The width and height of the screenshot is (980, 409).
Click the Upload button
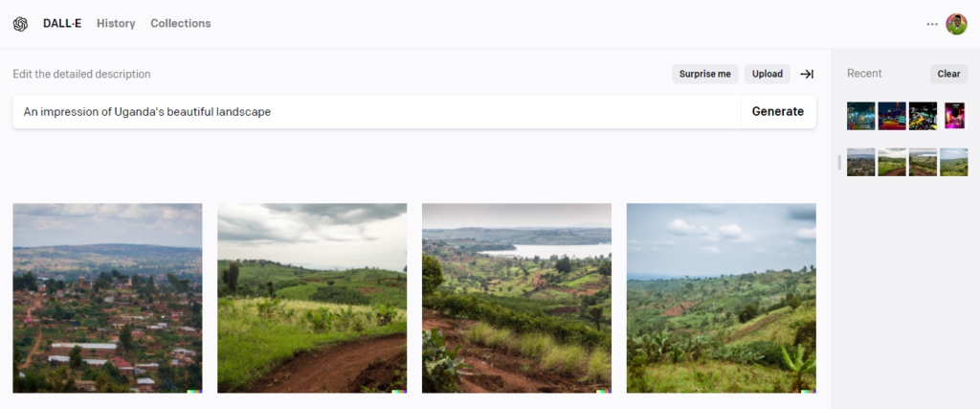[767, 74]
